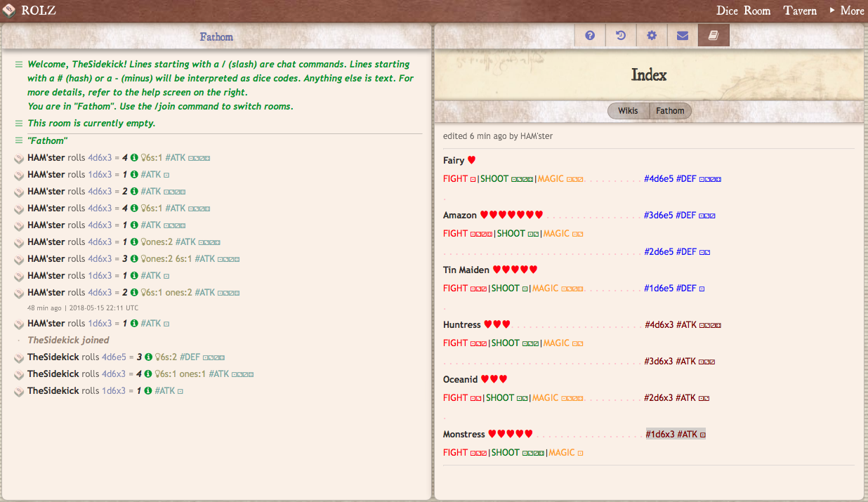This screenshot has width=868, height=502.
Task: Click the ROLZ logo icon
Action: [9, 11]
